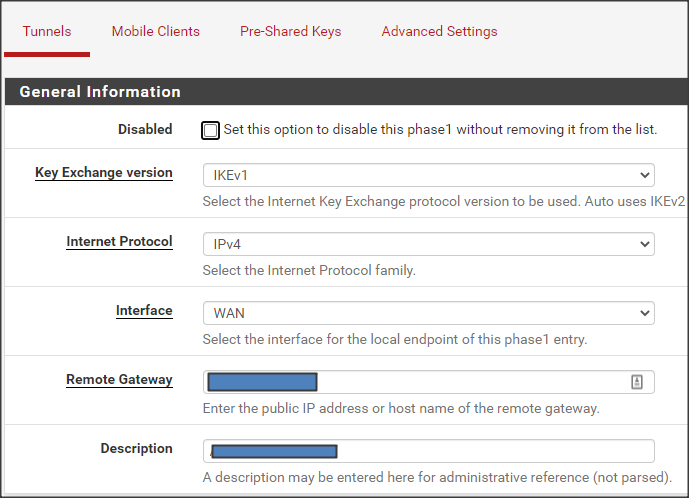
Task: Enable the Disabled phase1 checkbox
Action: [x=210, y=130]
